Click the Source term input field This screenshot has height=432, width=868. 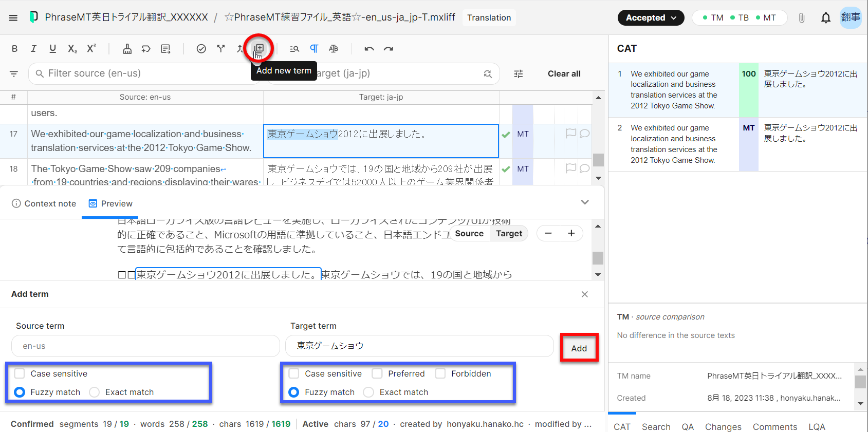click(145, 346)
